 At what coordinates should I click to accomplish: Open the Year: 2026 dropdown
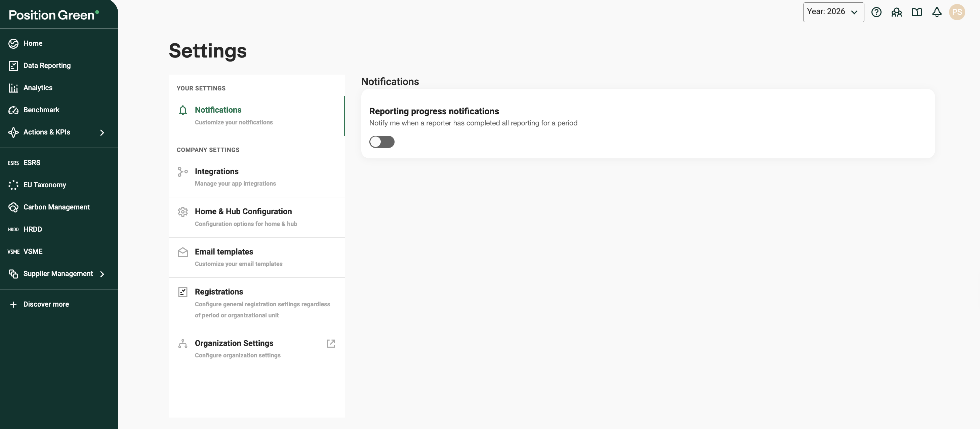pyautogui.click(x=833, y=12)
